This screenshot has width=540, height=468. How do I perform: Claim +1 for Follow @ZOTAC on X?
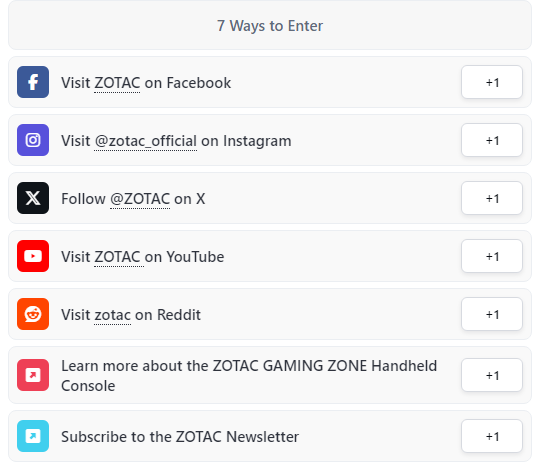pyautogui.click(x=492, y=198)
